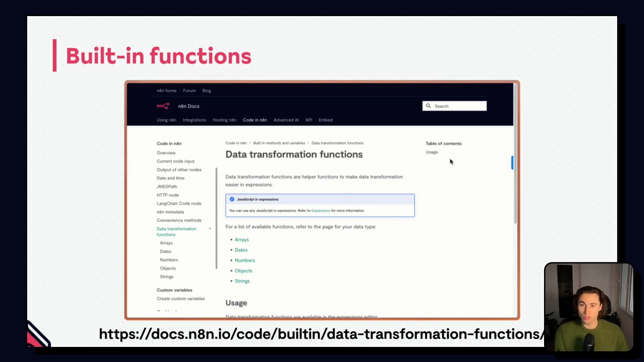Click the presenter webcam thumbnail
This screenshot has width=644, height=362.
pyautogui.click(x=589, y=307)
